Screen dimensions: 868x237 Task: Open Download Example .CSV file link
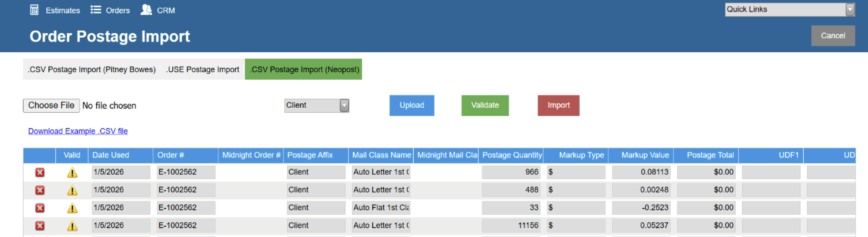coord(78,131)
